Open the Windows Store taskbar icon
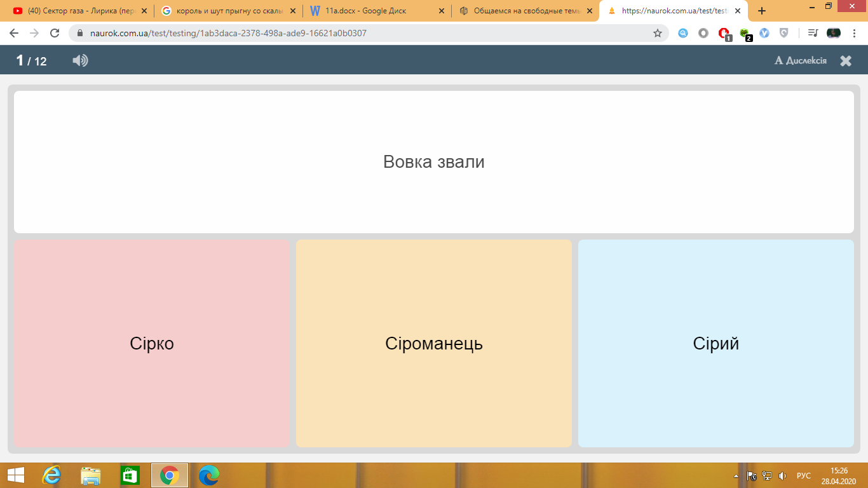868x488 pixels. (130, 475)
